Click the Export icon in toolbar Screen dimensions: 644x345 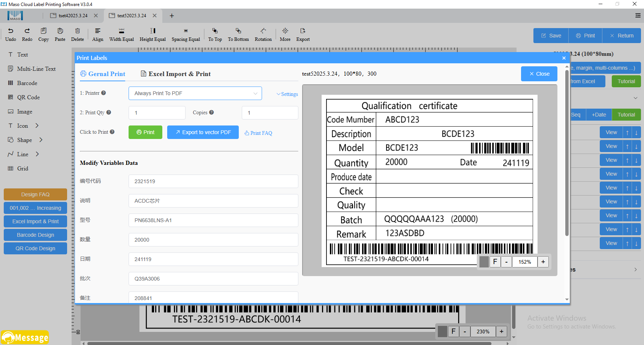tap(303, 31)
